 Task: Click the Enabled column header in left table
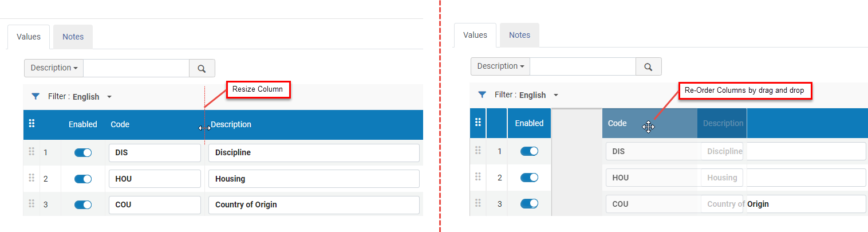(83, 124)
